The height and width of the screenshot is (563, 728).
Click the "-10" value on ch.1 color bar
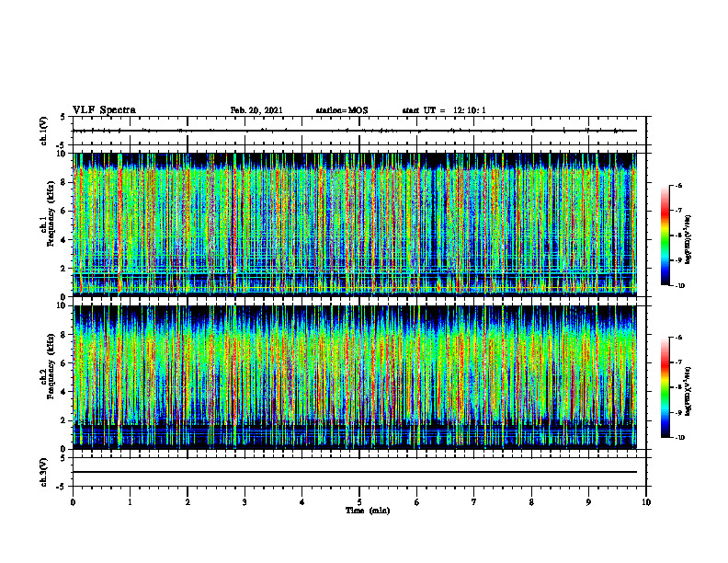click(x=679, y=286)
